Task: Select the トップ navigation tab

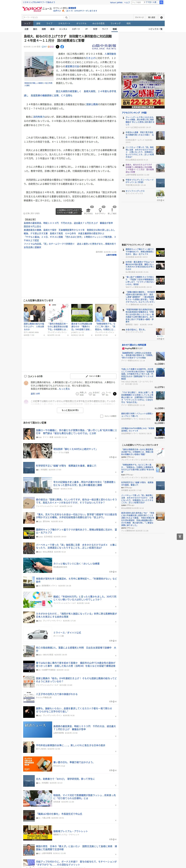Action: point(27,24)
